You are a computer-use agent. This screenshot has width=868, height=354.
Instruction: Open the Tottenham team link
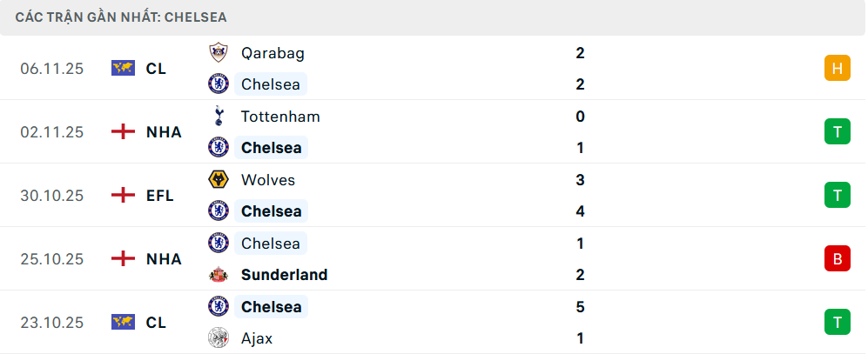coord(279,117)
